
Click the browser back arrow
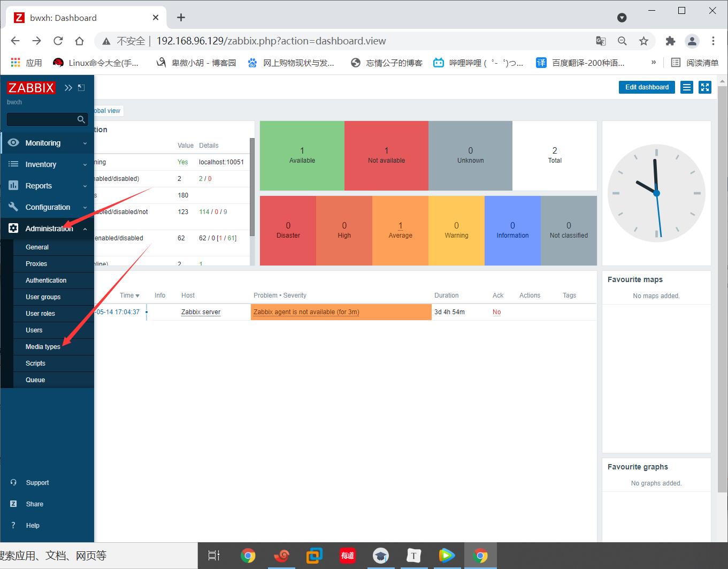click(x=15, y=41)
